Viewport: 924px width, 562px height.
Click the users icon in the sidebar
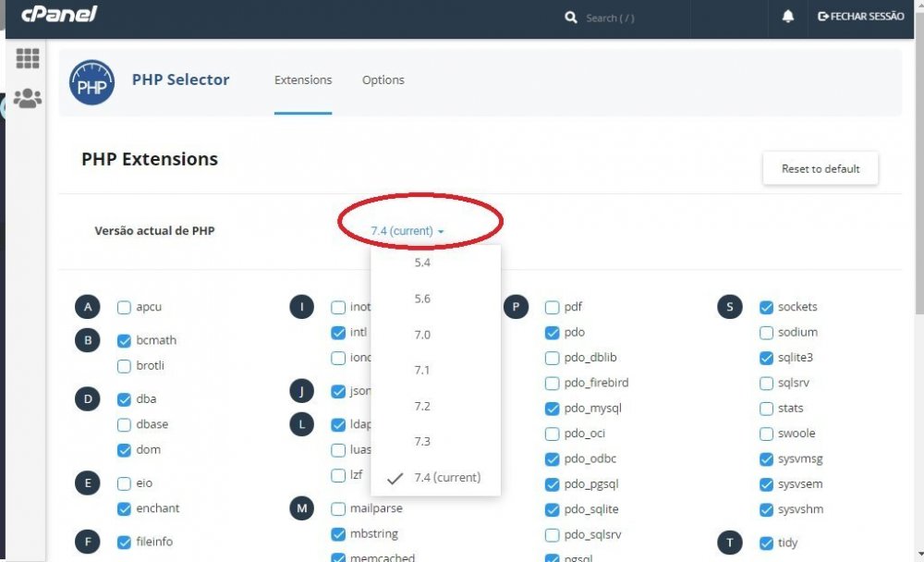[x=28, y=99]
